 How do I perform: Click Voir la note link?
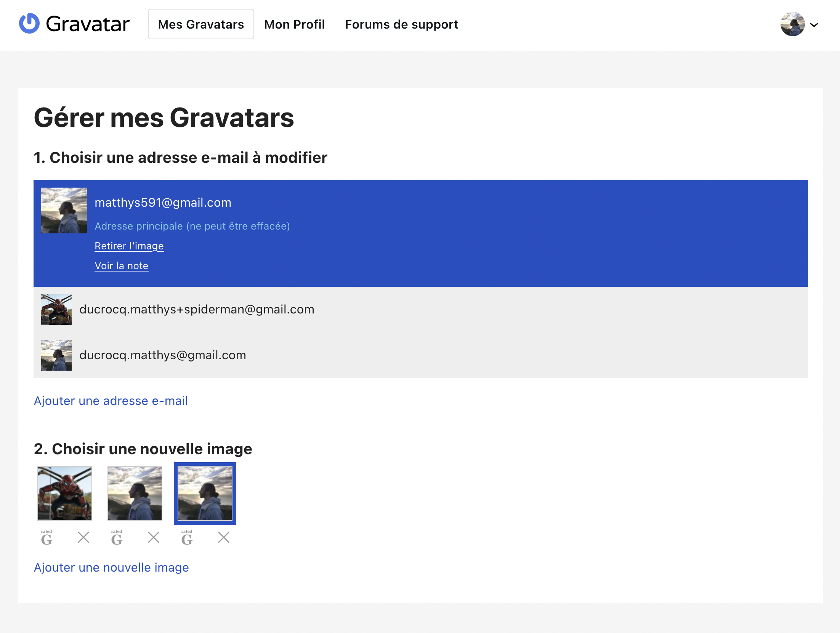pos(121,266)
